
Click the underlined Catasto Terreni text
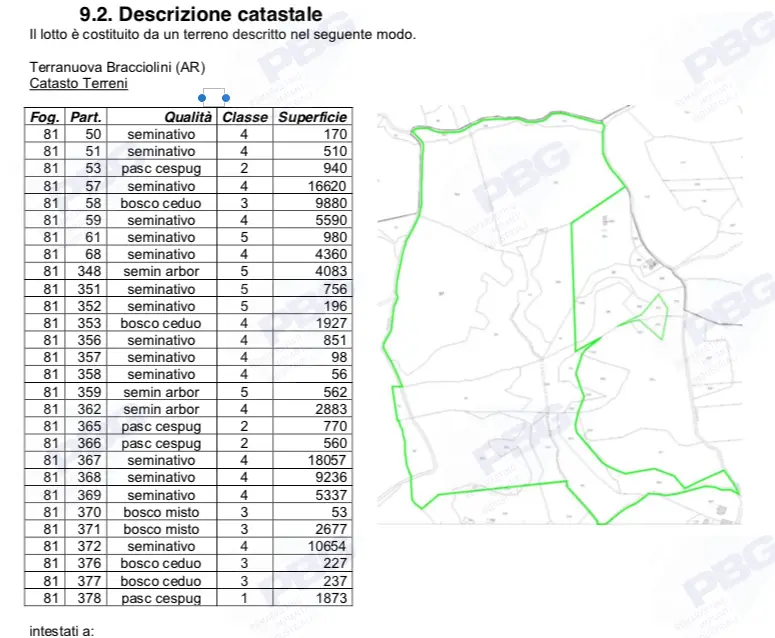coord(78,83)
